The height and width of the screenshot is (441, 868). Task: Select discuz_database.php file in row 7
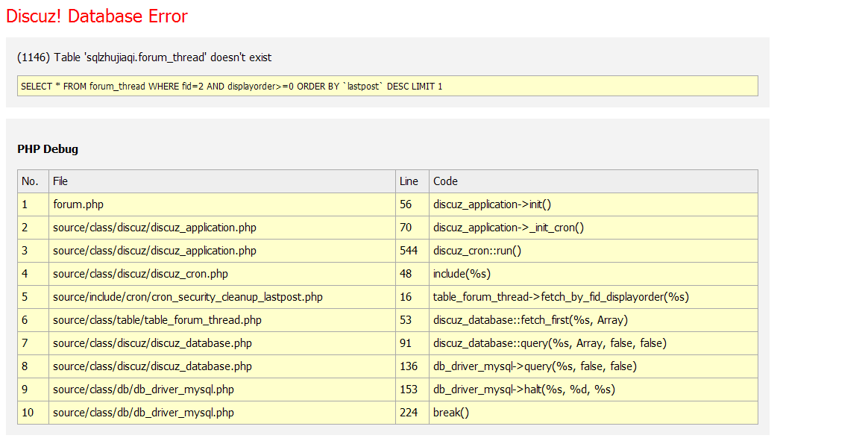(x=222, y=343)
